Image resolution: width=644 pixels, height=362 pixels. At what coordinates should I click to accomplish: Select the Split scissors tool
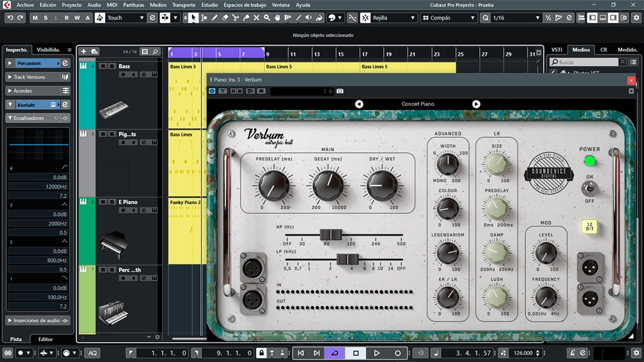click(236, 18)
